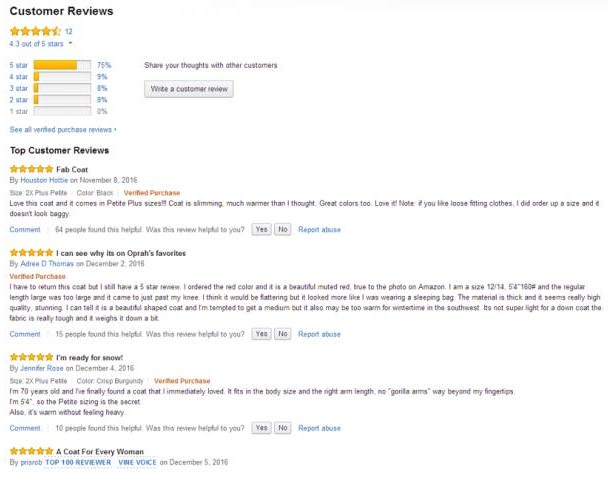Screen dimensions: 608x486
Task: Open the 75% five-star reviews link
Action: pyautogui.click(x=103, y=65)
